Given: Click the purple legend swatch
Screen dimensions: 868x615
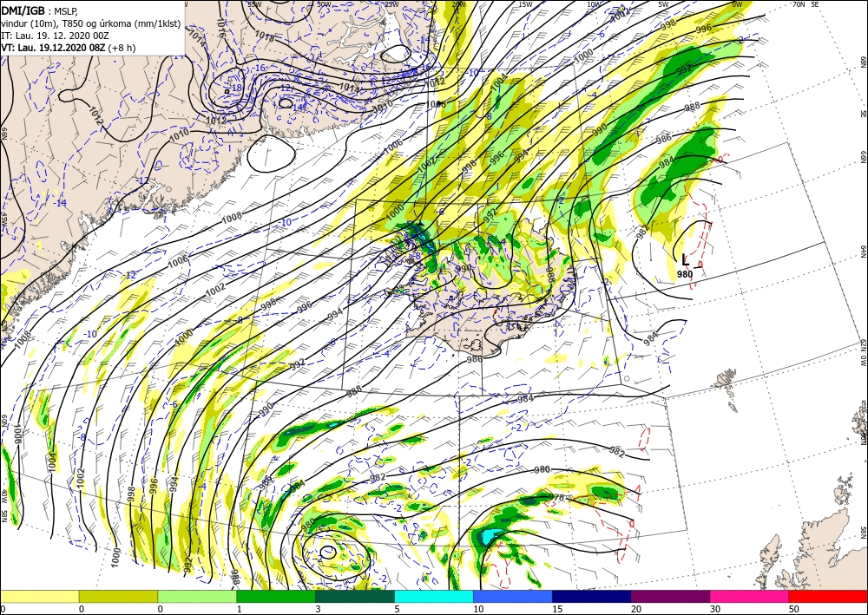Looking at the screenshot, I should tap(670, 596).
